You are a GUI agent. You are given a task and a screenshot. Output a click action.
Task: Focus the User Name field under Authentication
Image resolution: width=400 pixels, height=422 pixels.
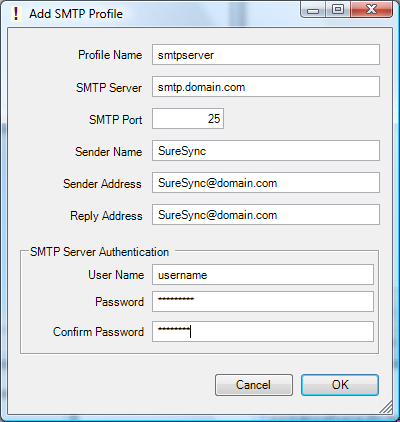(263, 275)
